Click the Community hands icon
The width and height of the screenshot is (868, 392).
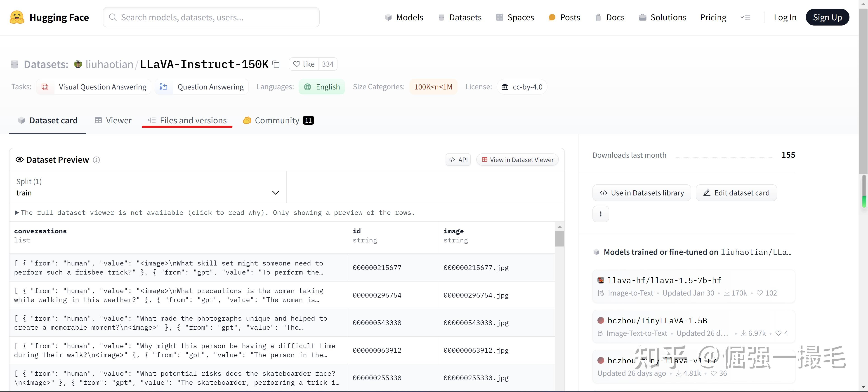[x=247, y=120]
